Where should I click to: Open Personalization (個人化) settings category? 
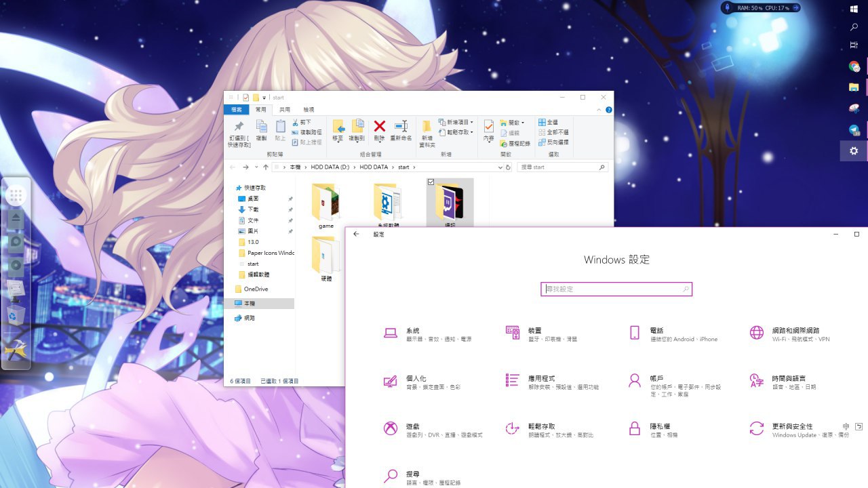(x=422, y=382)
